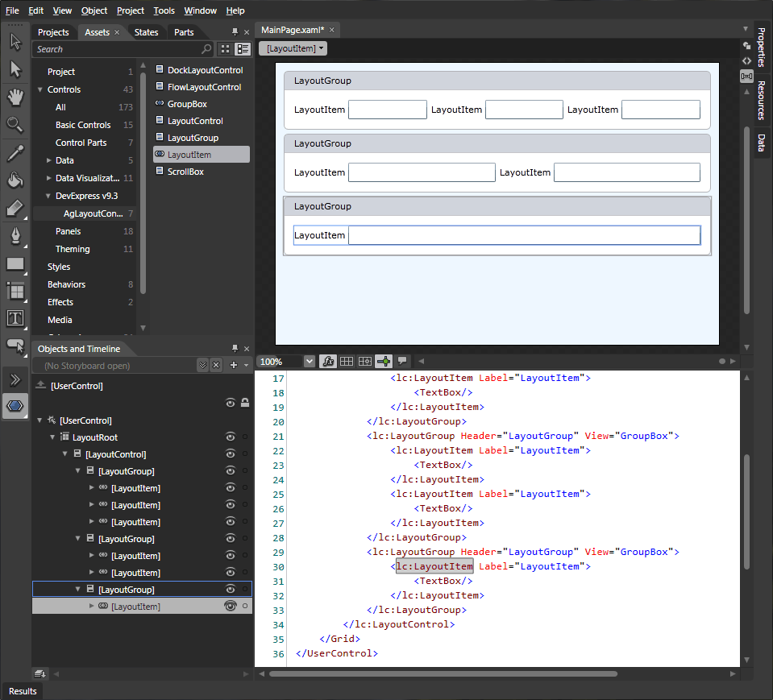
Task: Select the Eyedropper tool
Action: pyautogui.click(x=15, y=153)
